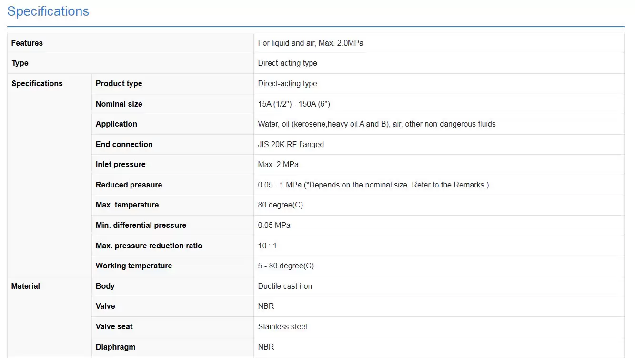The height and width of the screenshot is (364, 635).
Task: Click the 'Max. 2 MPa' value
Action: 278,164
